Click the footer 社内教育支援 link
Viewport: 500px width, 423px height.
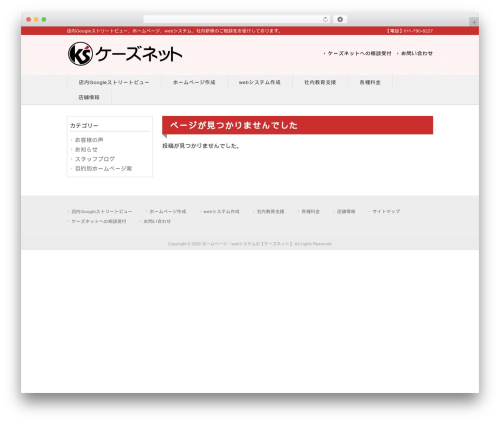tap(271, 211)
